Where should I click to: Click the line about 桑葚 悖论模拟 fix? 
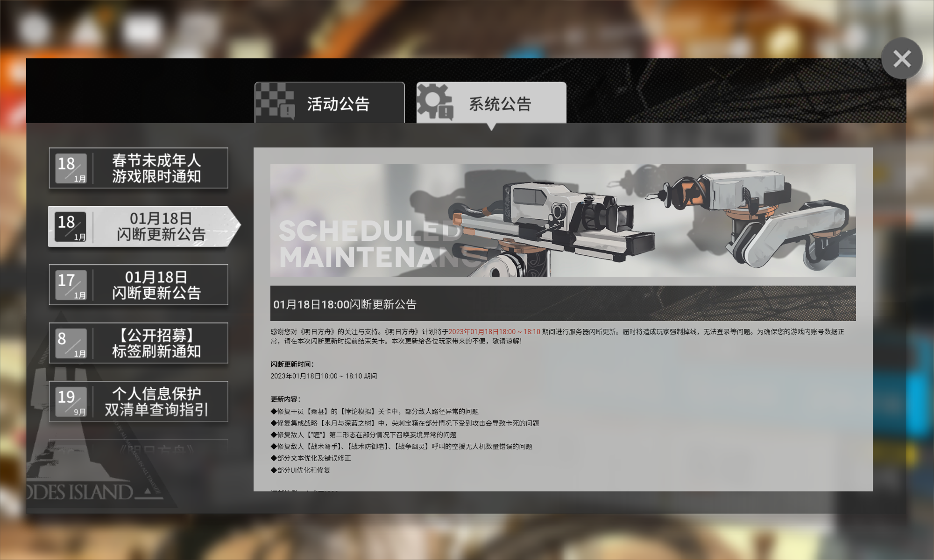tap(375, 412)
